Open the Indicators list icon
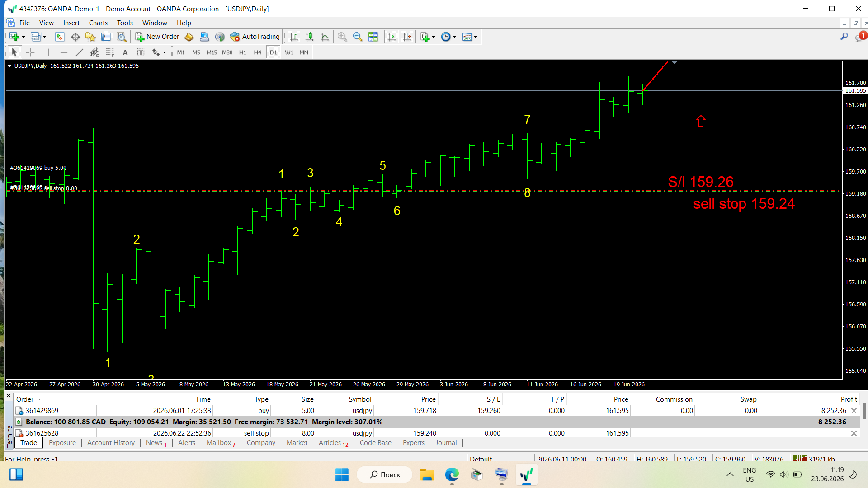This screenshot has width=868, height=488. point(425,37)
